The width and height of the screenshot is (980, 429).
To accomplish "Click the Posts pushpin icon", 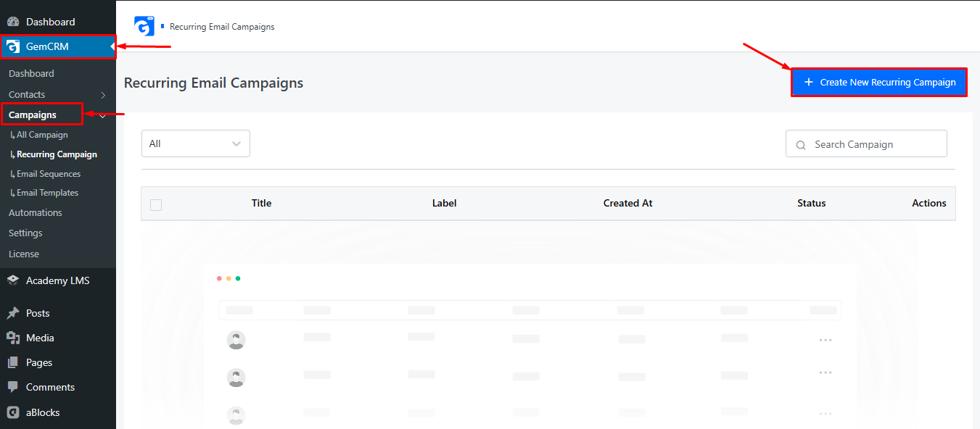I will coord(13,313).
